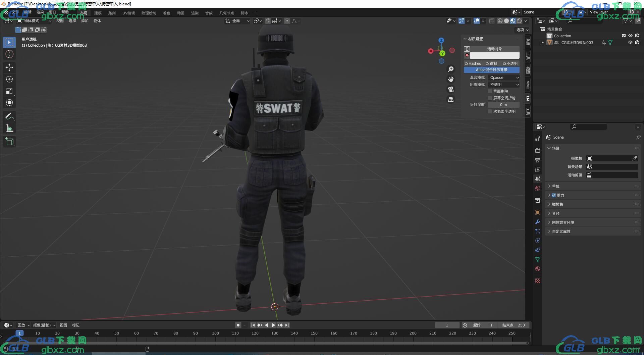Click the white material color swatch
The image size is (644, 355).
pos(495,55)
